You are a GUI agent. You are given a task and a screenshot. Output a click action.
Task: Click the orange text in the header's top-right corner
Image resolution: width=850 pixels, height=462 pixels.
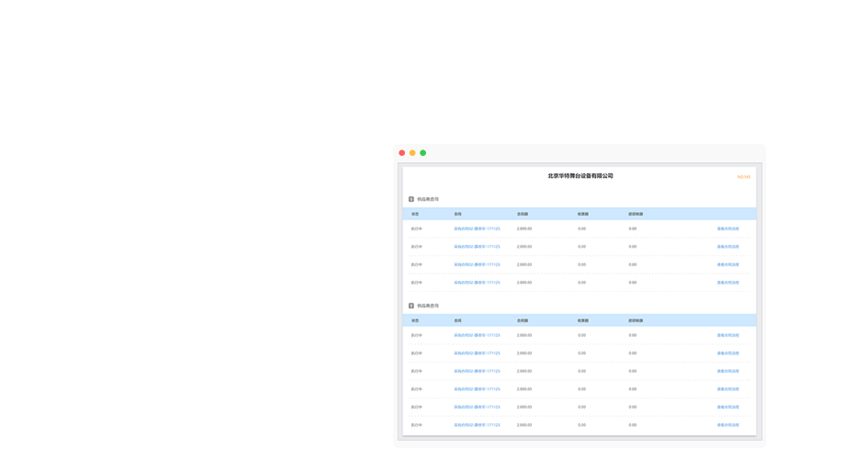743,177
